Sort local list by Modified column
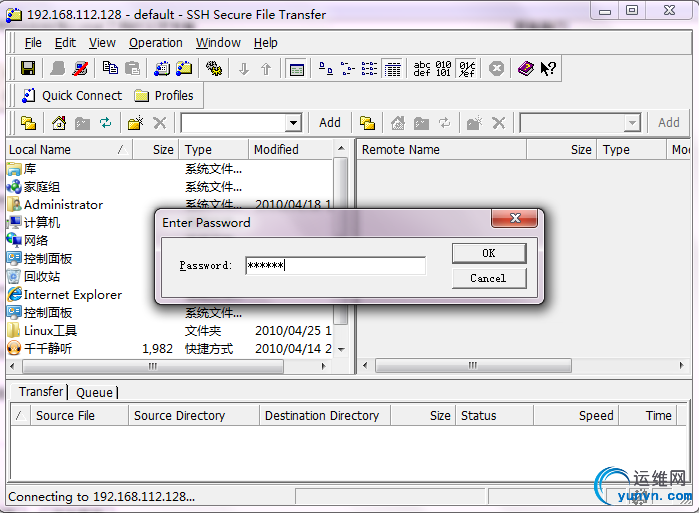 pyautogui.click(x=290, y=150)
